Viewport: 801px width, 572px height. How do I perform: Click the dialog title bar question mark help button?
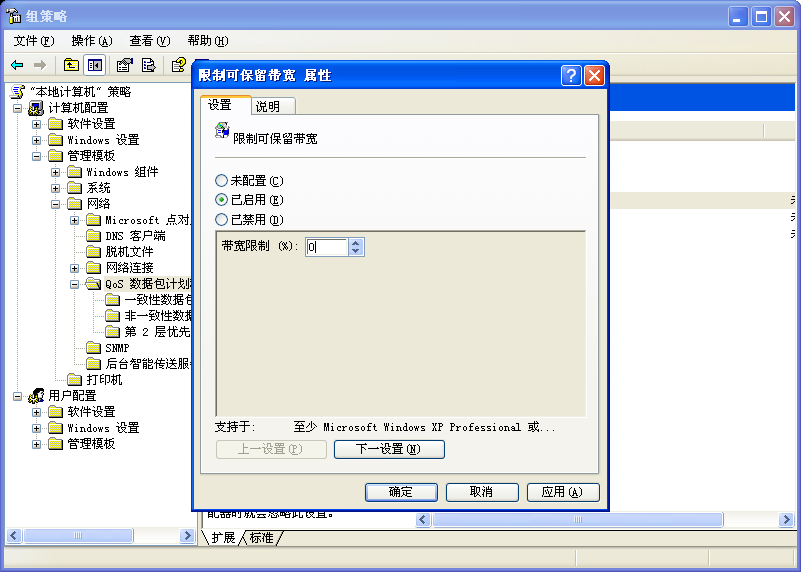click(571, 75)
